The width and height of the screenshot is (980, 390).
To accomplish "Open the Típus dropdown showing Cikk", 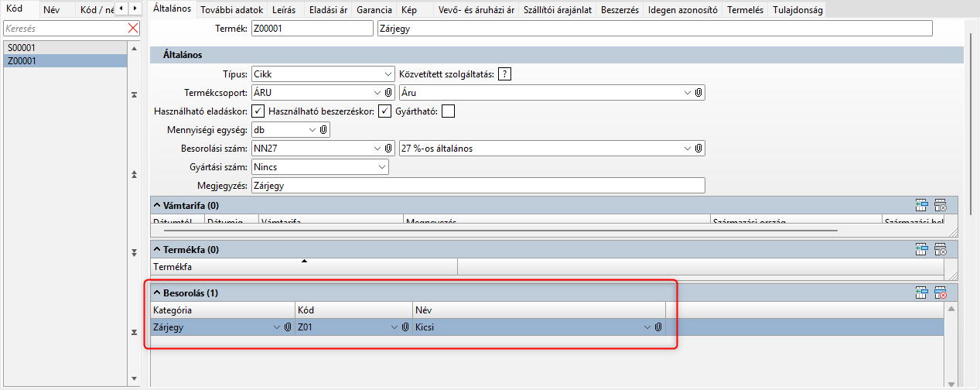I will point(388,74).
